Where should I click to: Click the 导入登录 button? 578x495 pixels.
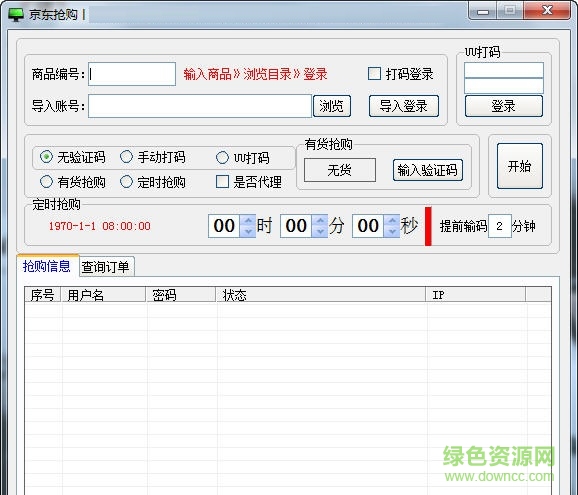coord(404,106)
